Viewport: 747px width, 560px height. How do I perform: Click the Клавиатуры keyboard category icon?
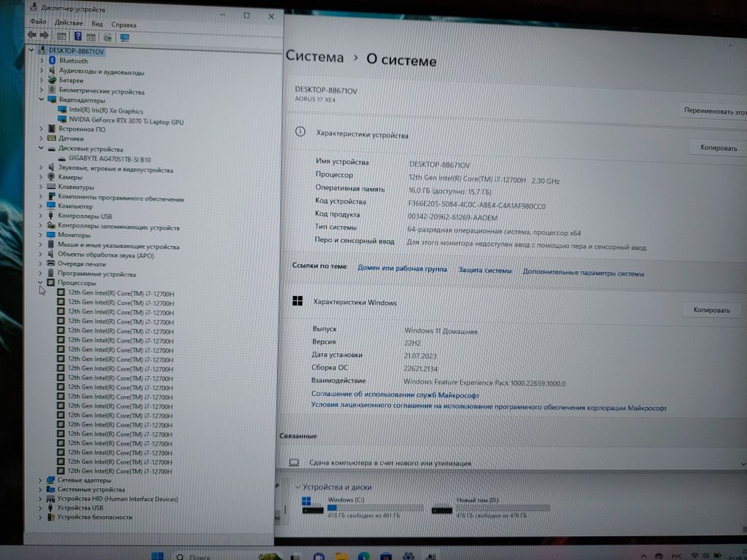(x=52, y=186)
